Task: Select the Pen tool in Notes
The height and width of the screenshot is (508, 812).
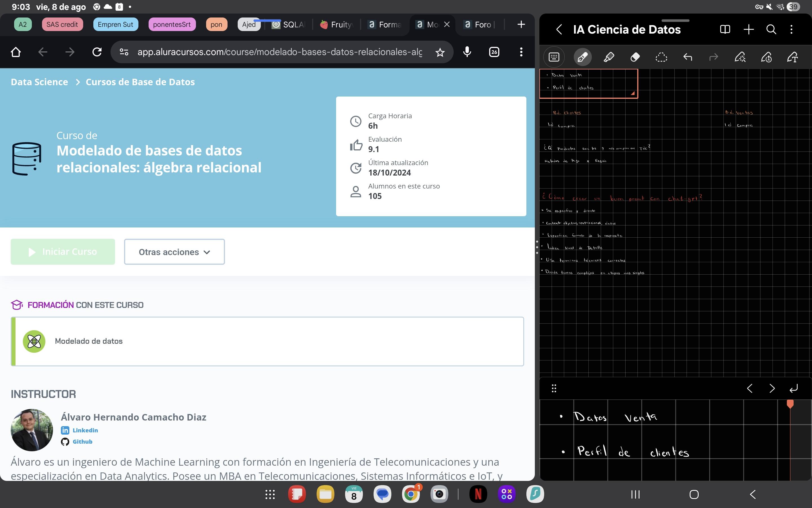Action: point(582,57)
